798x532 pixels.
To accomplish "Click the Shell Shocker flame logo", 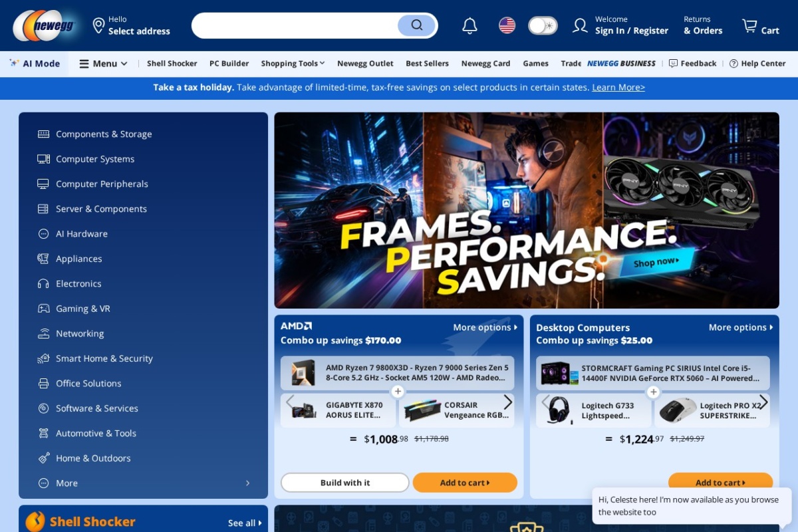I will (x=35, y=521).
